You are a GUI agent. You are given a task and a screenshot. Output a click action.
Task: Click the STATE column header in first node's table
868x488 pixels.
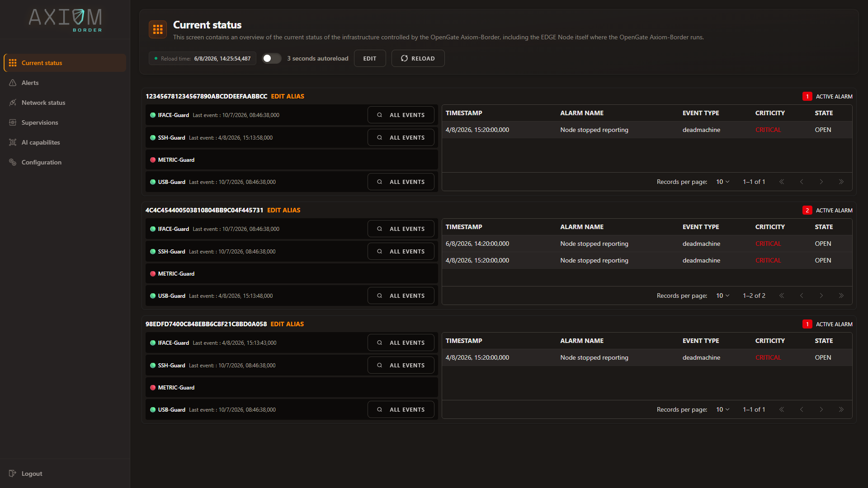pos(824,113)
